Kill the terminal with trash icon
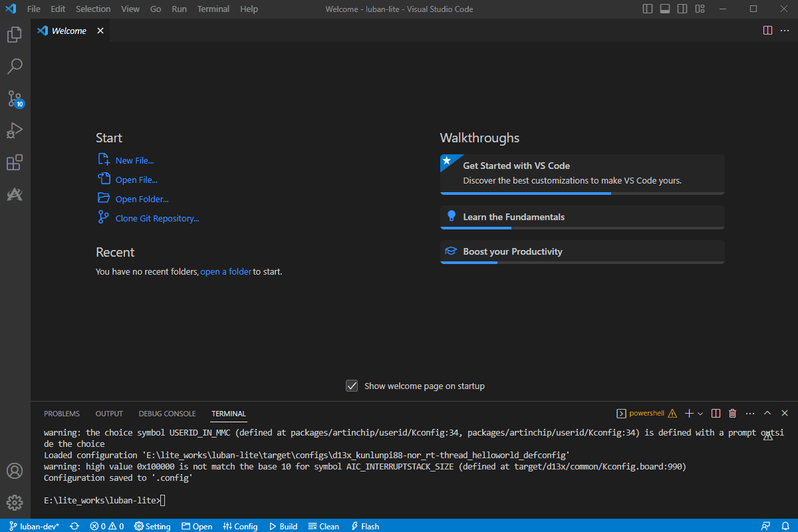 (x=733, y=413)
